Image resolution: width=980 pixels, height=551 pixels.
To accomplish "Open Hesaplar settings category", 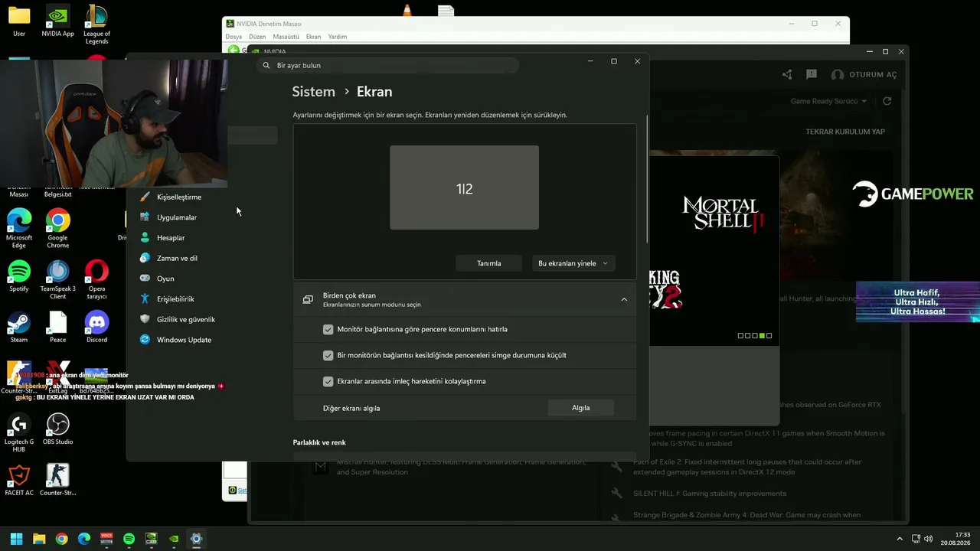I will tap(171, 238).
